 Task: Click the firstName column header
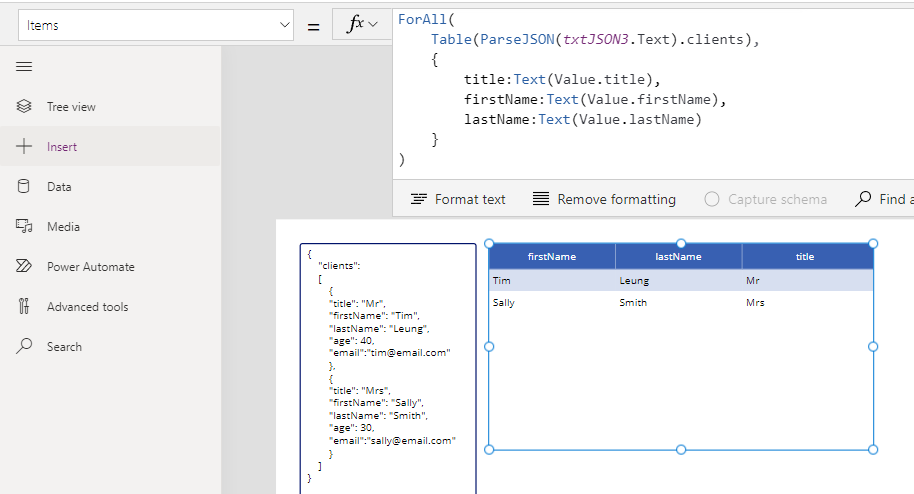(x=551, y=257)
